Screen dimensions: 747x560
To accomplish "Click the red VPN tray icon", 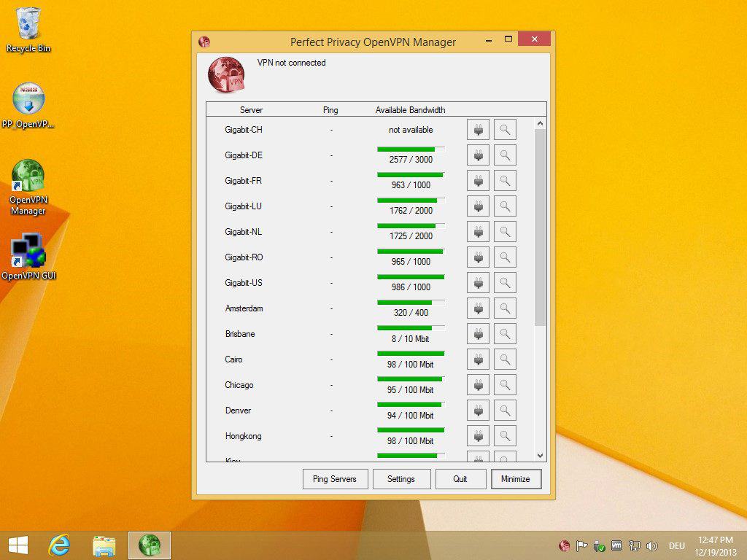I will pyautogui.click(x=564, y=545).
